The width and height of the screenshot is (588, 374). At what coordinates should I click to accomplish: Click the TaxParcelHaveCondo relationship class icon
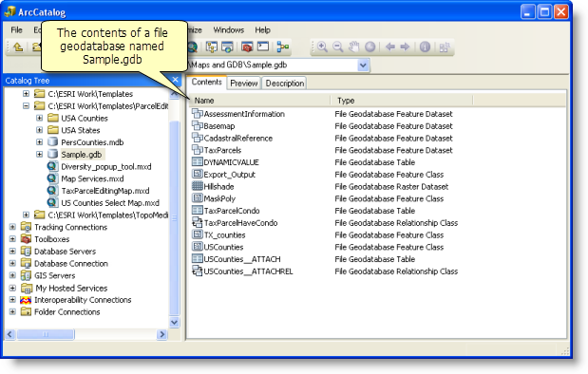click(197, 223)
